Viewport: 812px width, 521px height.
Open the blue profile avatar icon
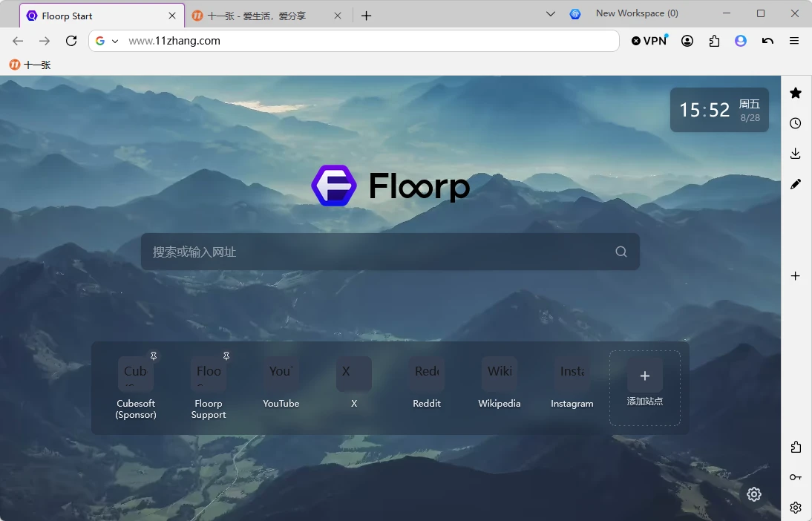click(741, 41)
